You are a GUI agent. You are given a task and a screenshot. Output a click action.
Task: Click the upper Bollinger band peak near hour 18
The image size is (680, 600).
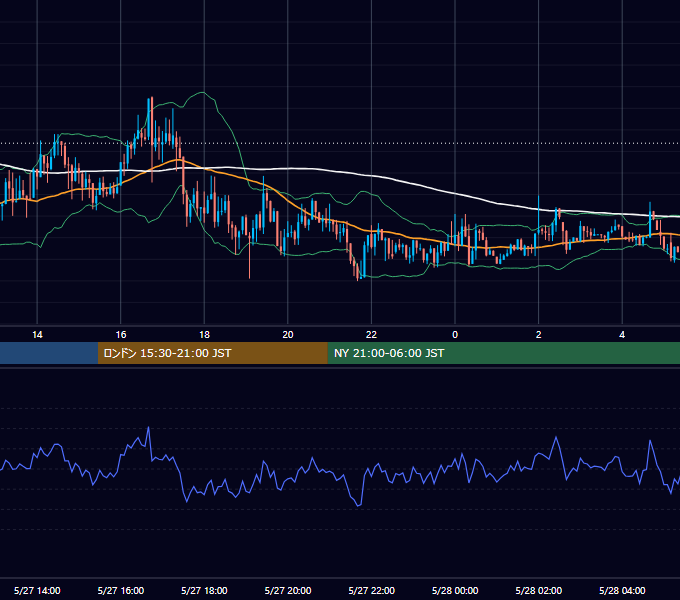coord(203,93)
